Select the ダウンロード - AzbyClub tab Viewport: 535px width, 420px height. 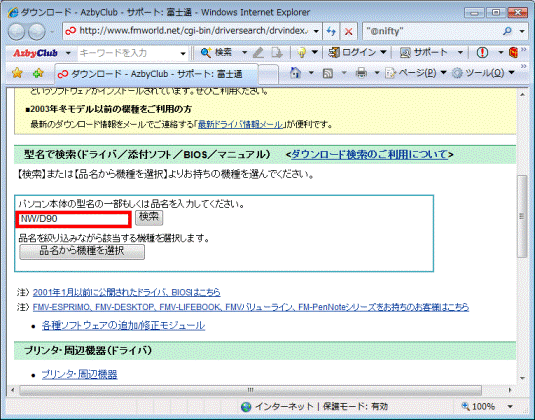pyautogui.click(x=156, y=74)
